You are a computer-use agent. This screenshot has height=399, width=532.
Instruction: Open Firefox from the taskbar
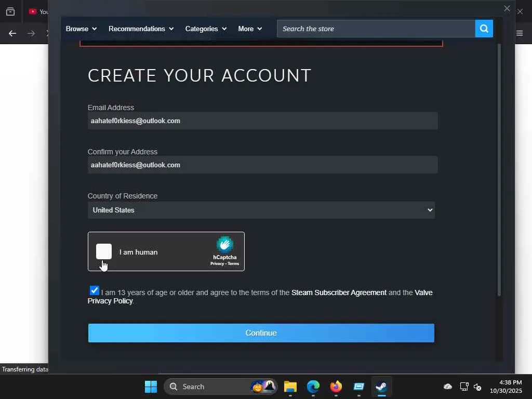pyautogui.click(x=336, y=387)
